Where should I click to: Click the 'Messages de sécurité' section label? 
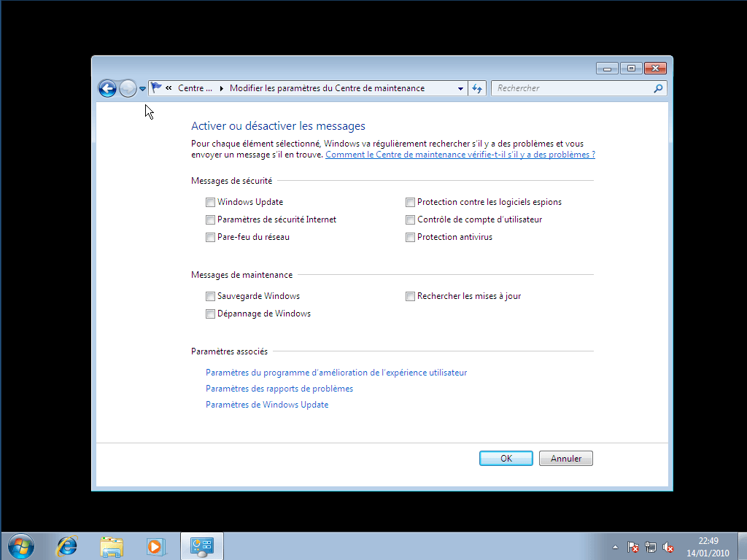tap(231, 181)
